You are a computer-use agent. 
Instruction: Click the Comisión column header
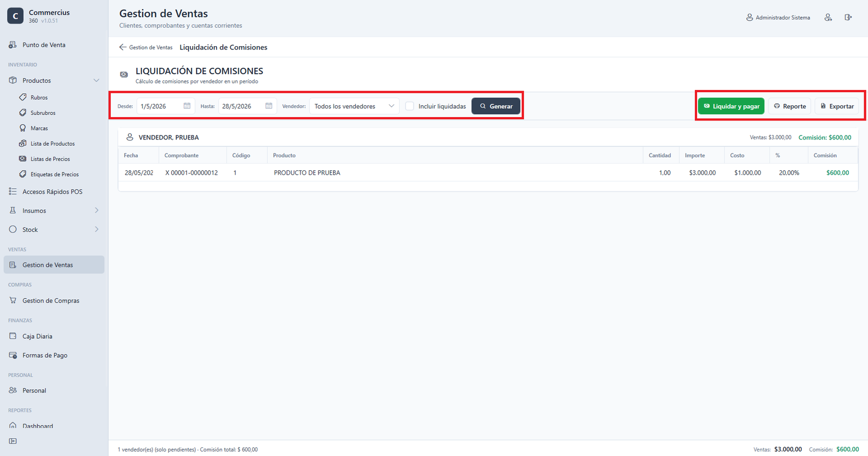833,155
